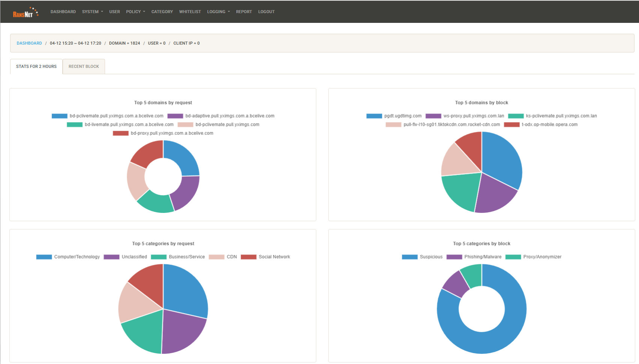
Task: Click the RansNet logo
Action: pyautogui.click(x=25, y=11)
